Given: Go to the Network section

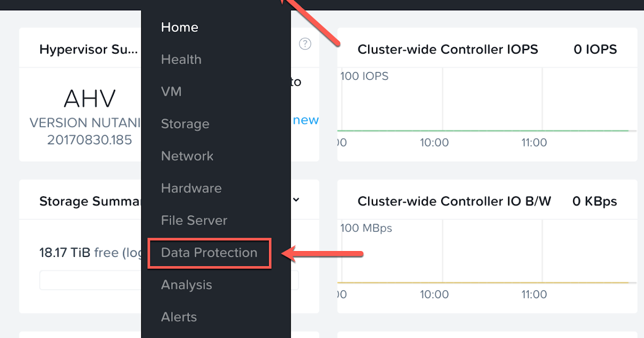Looking at the screenshot, I should pos(186,156).
